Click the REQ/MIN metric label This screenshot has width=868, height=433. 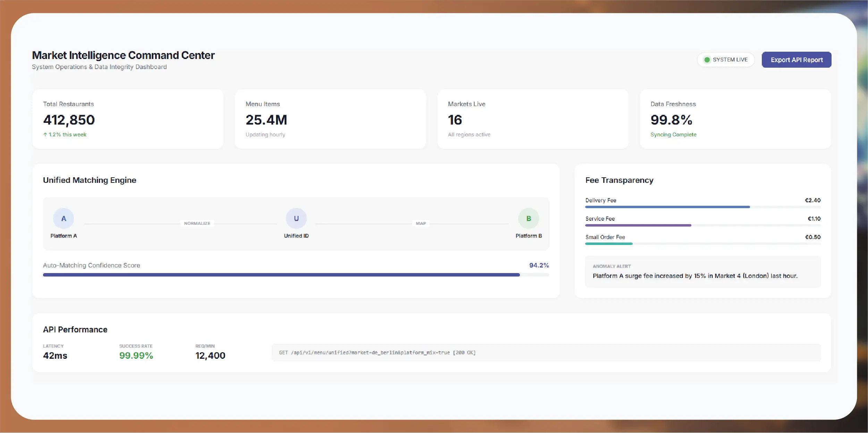coord(205,346)
